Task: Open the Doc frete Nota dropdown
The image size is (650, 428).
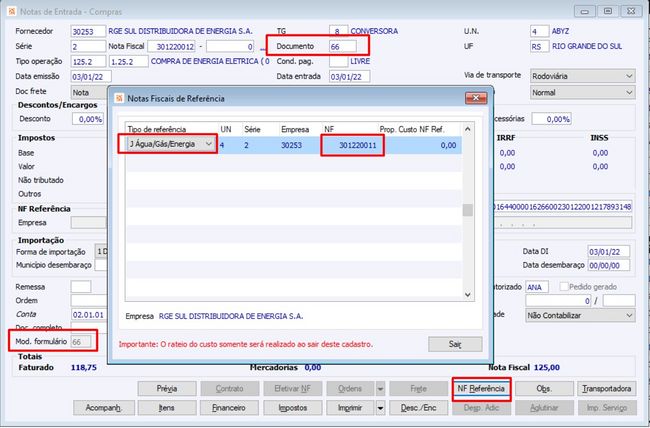Action: tap(89, 92)
